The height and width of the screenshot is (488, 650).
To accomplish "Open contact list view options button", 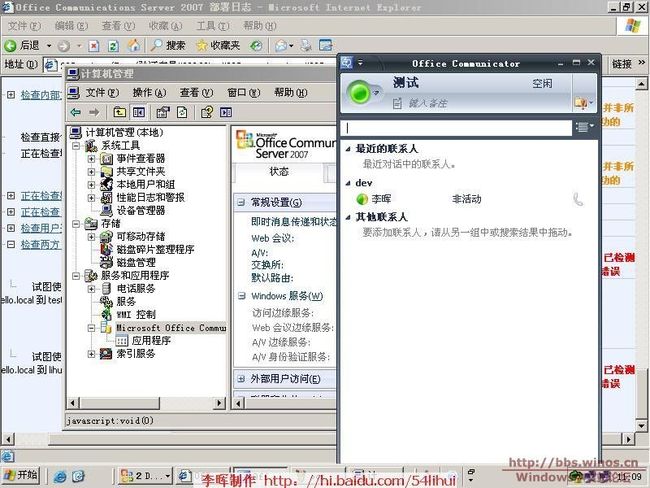I will [x=585, y=127].
